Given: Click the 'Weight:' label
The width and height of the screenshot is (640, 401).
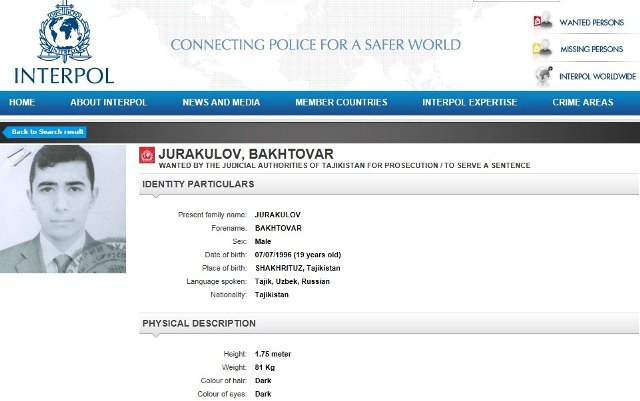Looking at the screenshot, I should pos(234,368).
